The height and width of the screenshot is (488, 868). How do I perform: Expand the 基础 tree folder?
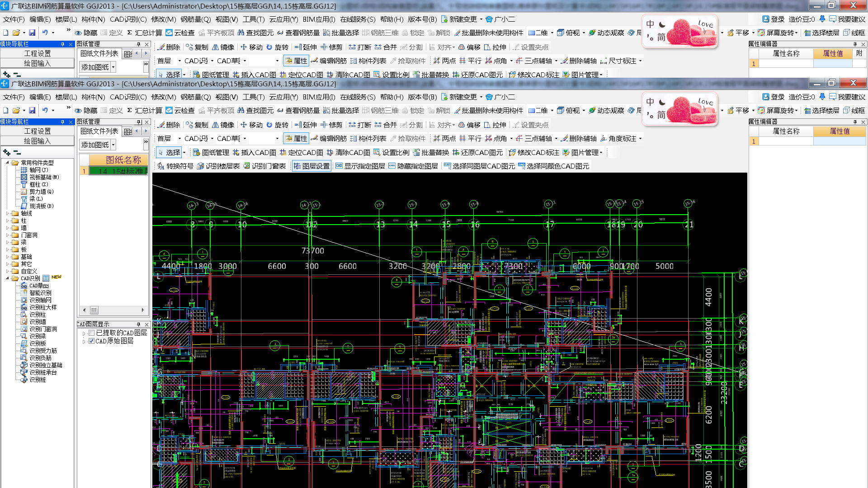pos(8,257)
